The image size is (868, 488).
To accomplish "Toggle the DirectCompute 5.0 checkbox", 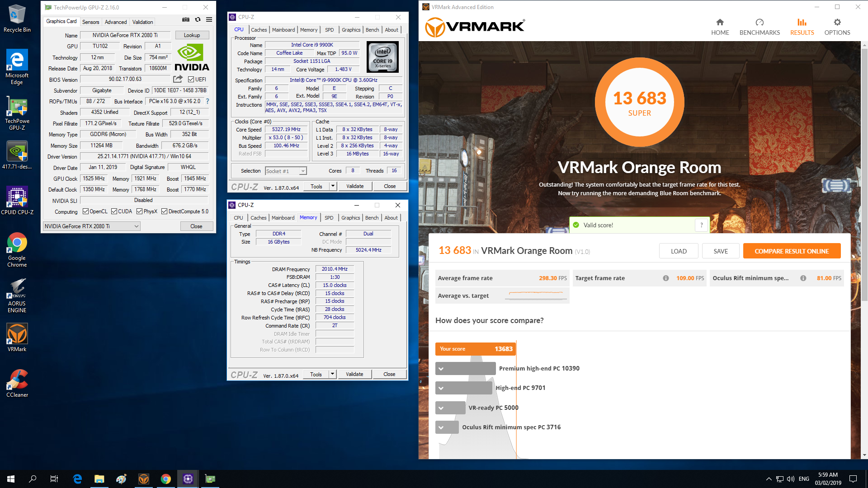I will (165, 211).
